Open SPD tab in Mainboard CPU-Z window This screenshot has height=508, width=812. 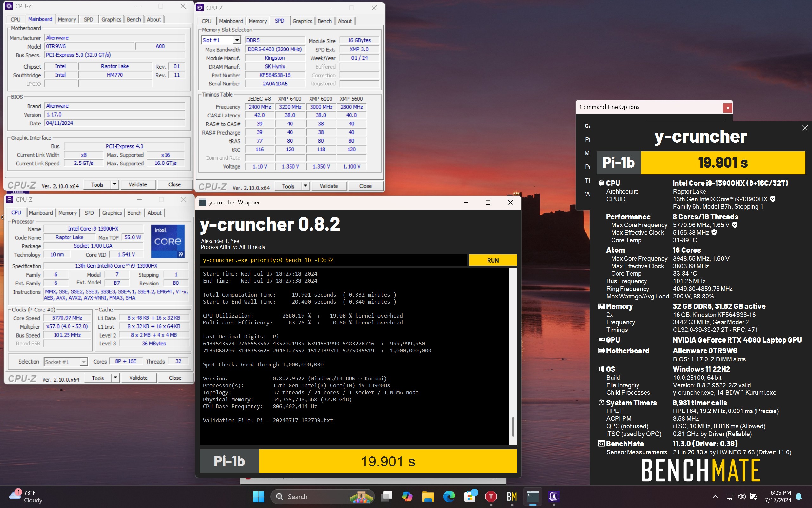pos(88,19)
